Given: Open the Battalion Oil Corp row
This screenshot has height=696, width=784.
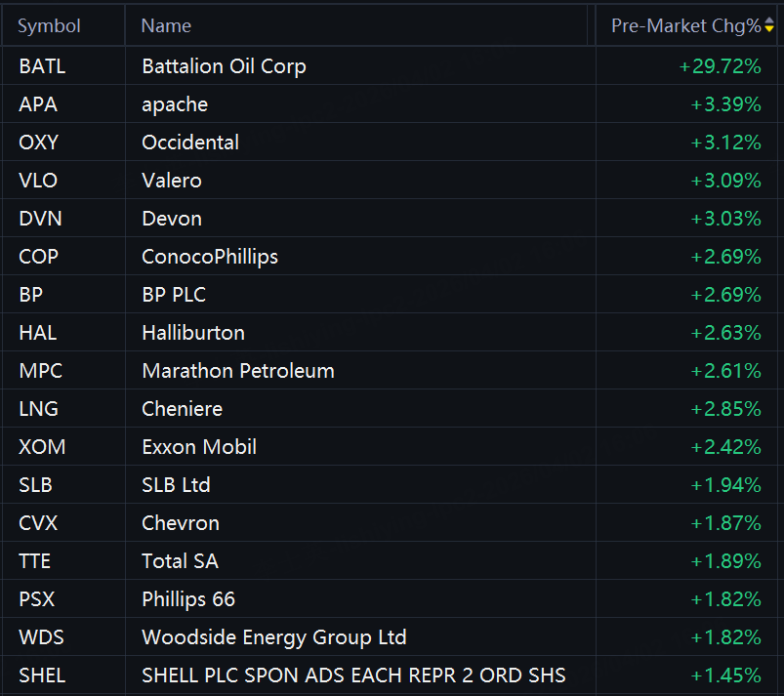Looking at the screenshot, I should 224,66.
